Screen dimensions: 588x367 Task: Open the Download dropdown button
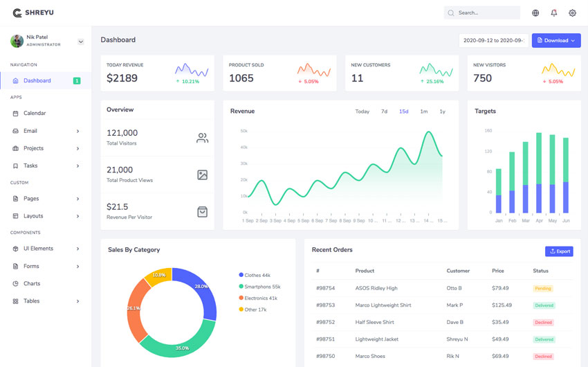click(x=556, y=41)
